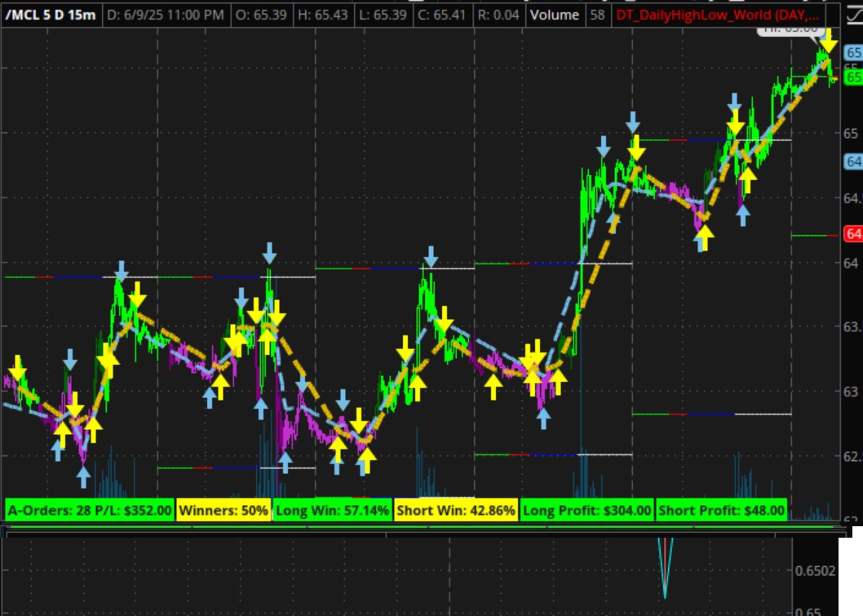Click the Short Profit: $48.00 label
Image resolution: width=863 pixels, height=616 pixels.
tap(722, 510)
